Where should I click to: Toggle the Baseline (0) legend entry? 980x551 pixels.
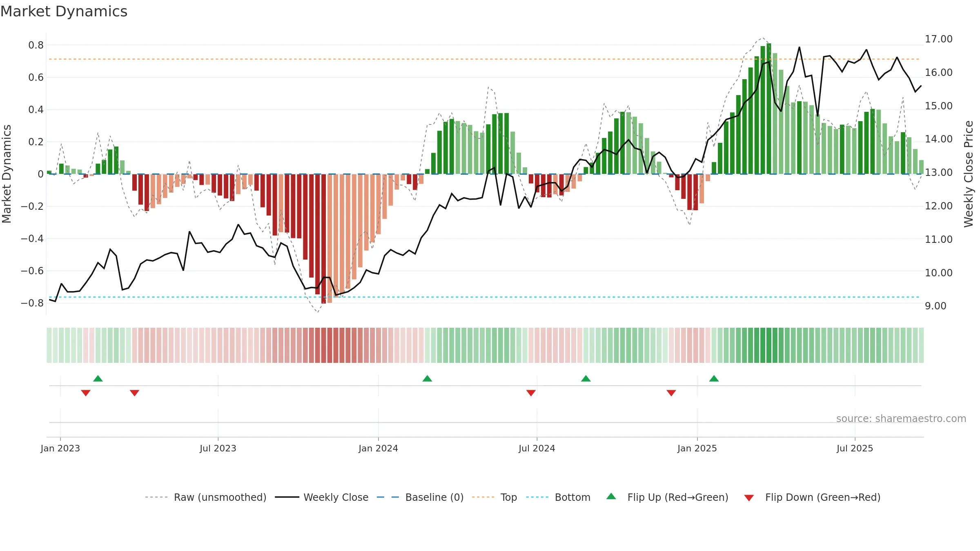[420, 497]
